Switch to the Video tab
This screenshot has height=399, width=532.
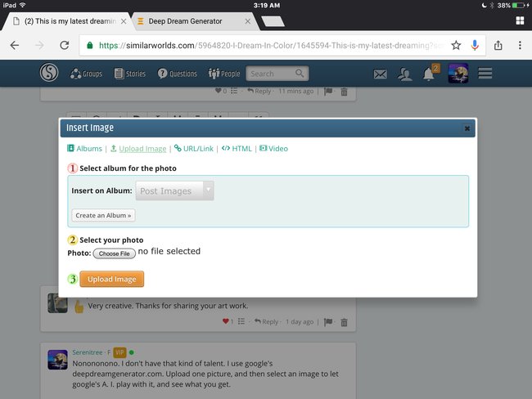(x=273, y=149)
